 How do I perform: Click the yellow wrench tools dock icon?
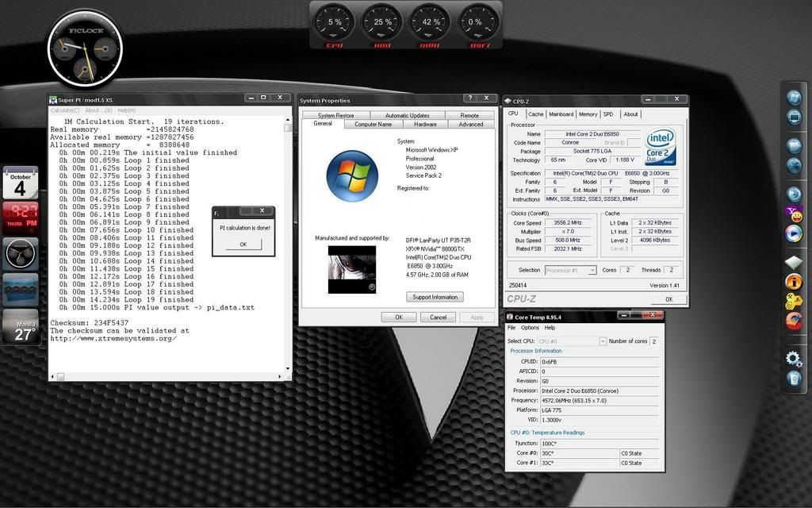[x=794, y=301]
